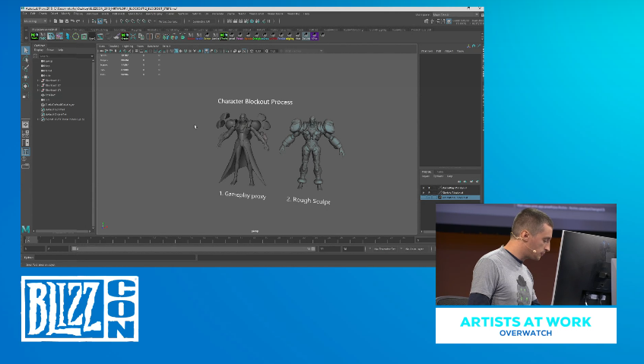Image resolution: width=644 pixels, height=364 pixels.
Task: Toggle Snap to Grids
Action: tap(122, 21)
